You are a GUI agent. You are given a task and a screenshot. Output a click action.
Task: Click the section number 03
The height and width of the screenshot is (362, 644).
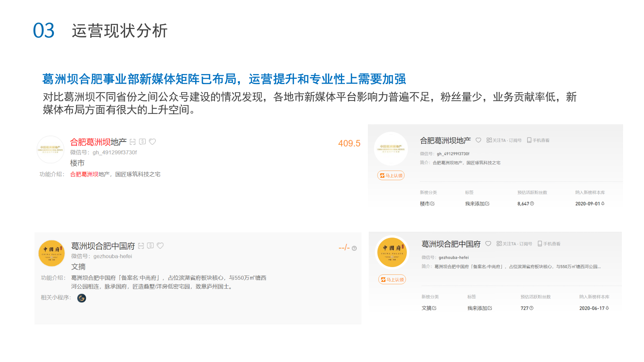(43, 31)
